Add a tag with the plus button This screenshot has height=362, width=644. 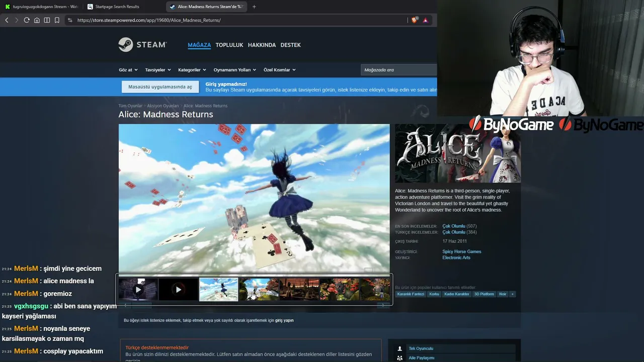click(x=513, y=294)
